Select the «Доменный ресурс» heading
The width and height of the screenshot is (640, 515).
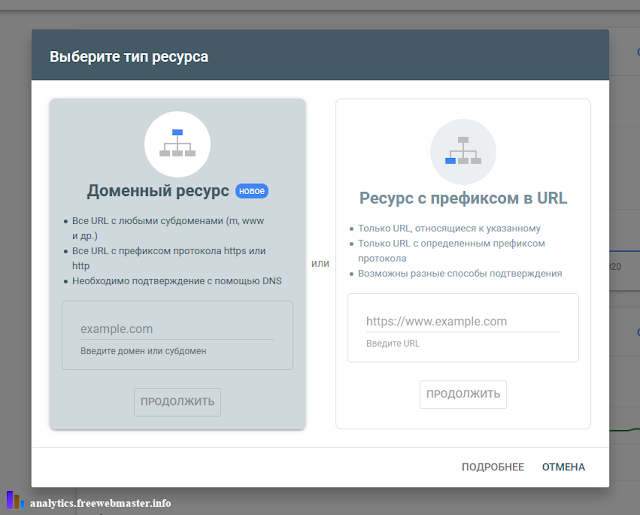click(x=158, y=191)
